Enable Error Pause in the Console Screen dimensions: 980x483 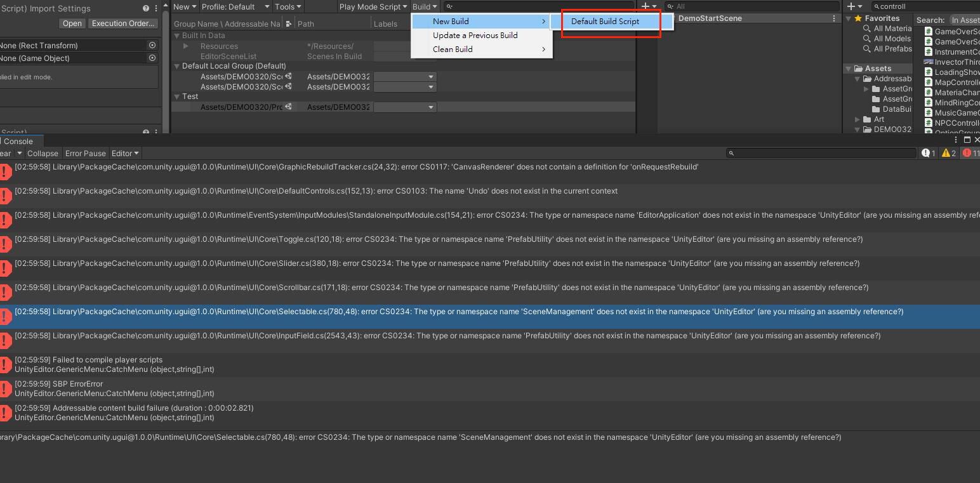(x=86, y=153)
